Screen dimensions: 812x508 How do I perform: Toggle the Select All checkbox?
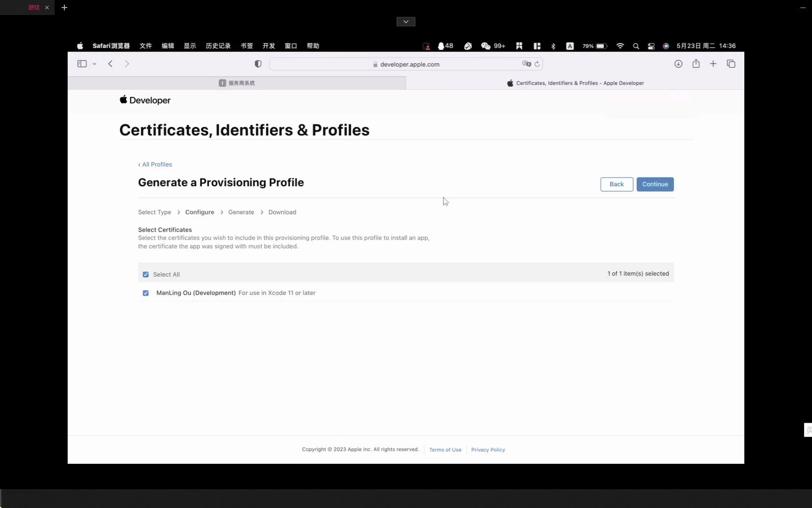pyautogui.click(x=146, y=274)
